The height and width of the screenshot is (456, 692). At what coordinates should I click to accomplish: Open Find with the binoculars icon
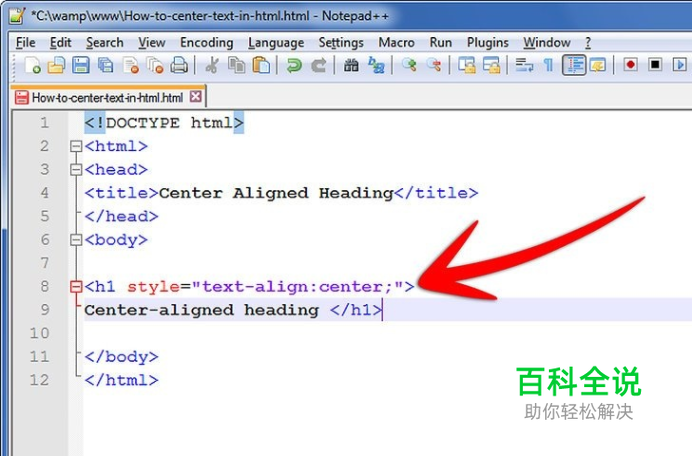351,66
